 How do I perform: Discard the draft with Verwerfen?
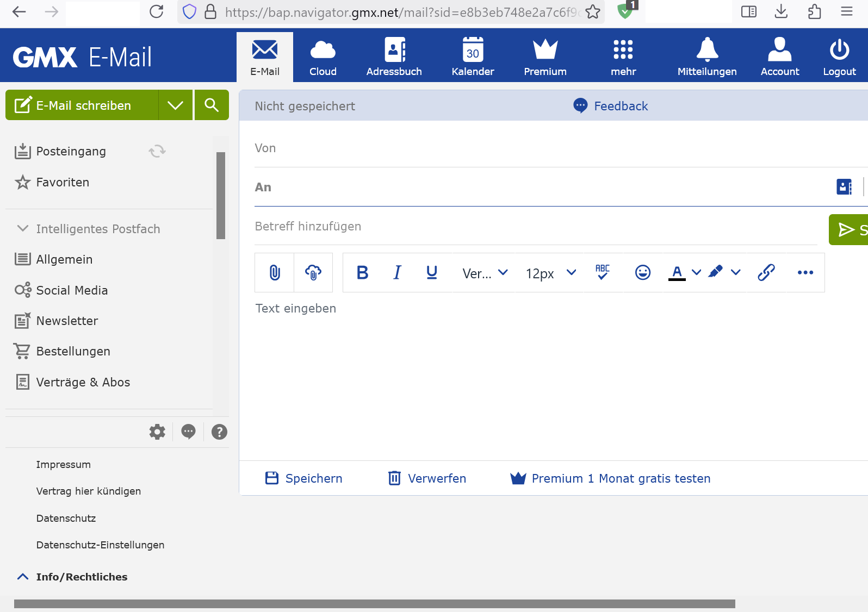point(427,478)
